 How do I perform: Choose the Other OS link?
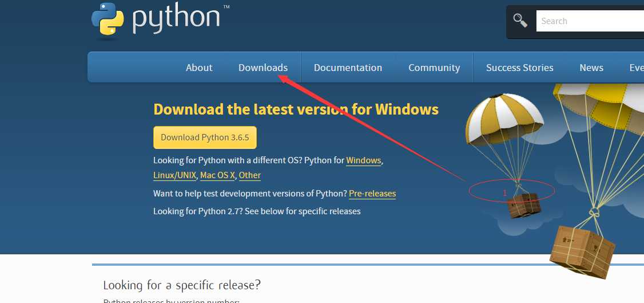(250, 175)
